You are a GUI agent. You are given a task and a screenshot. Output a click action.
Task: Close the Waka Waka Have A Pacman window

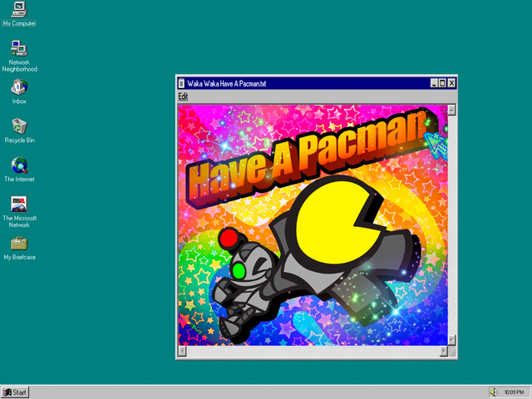click(x=451, y=83)
